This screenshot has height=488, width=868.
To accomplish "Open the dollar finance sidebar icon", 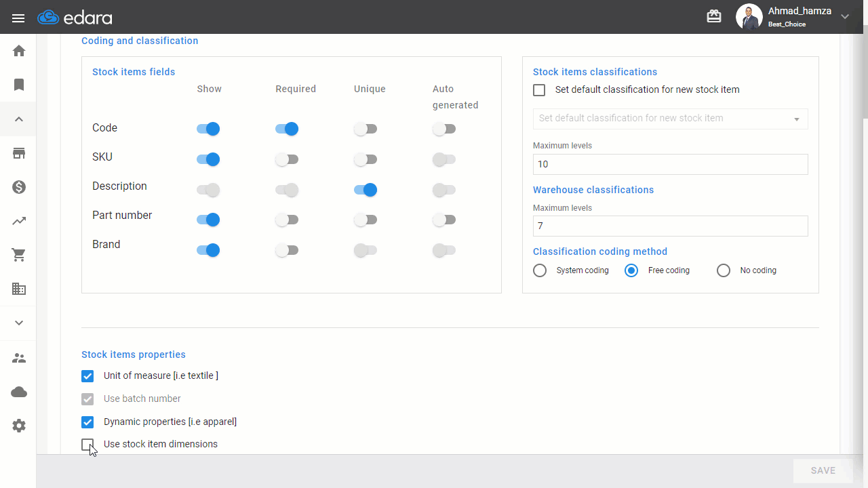I will [19, 187].
